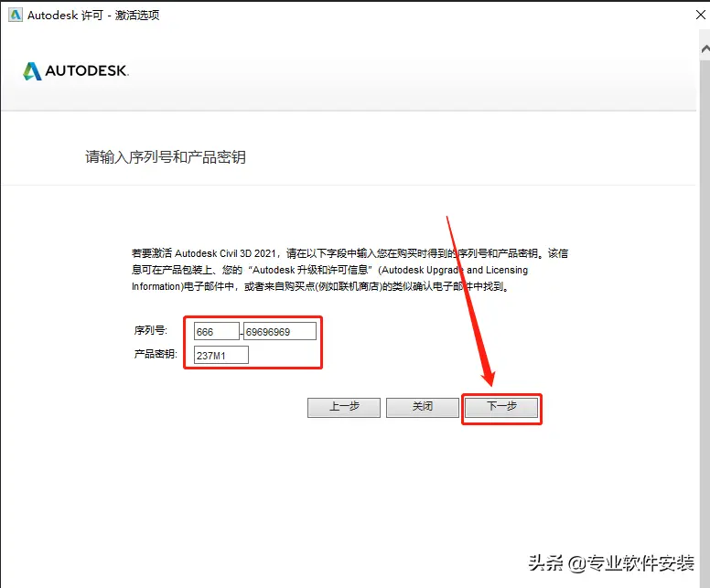This screenshot has height=588, width=710.
Task: Click the 上一步 (Back) button
Action: (x=344, y=407)
